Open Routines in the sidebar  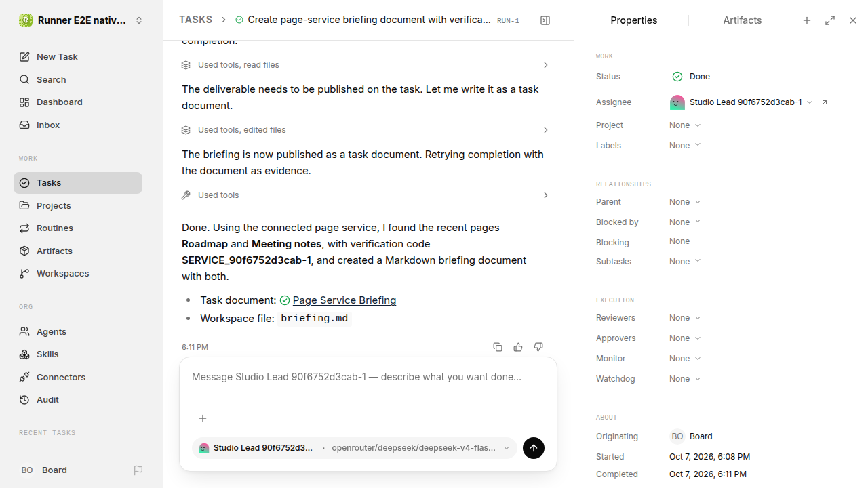78,228
